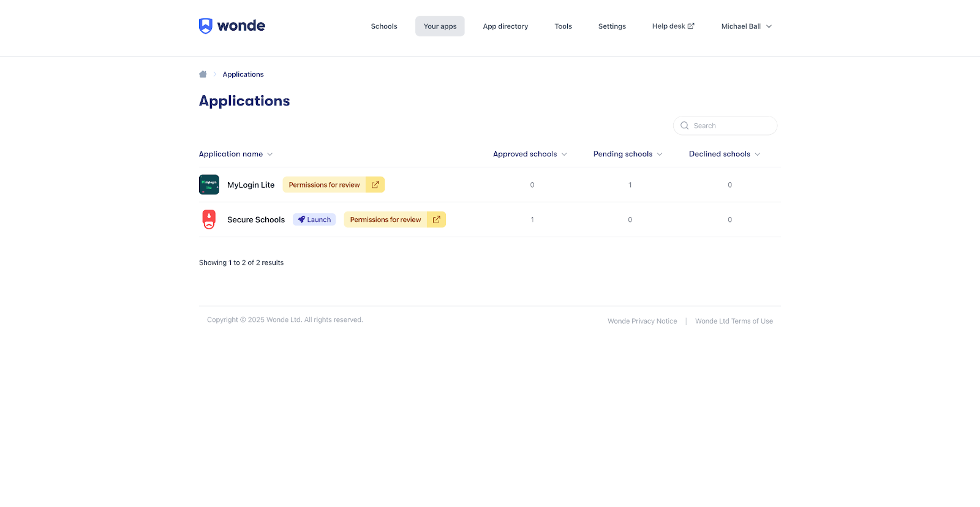Go to the Schools menu item
The height and width of the screenshot is (507, 980).
click(384, 26)
